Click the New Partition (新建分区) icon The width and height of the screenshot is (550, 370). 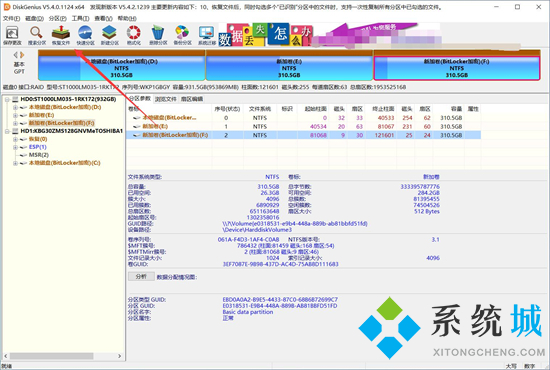pos(109,35)
